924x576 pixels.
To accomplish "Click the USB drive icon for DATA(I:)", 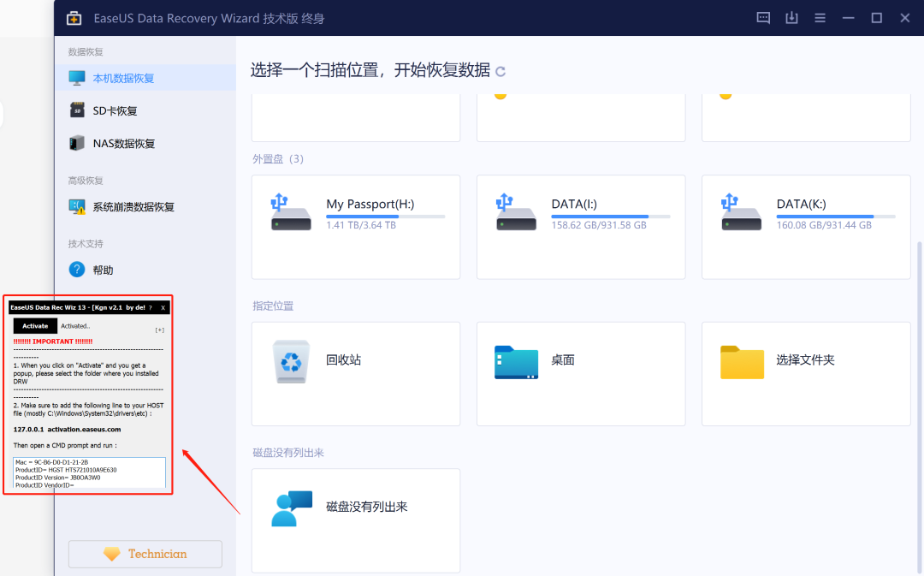I will tap(516, 211).
